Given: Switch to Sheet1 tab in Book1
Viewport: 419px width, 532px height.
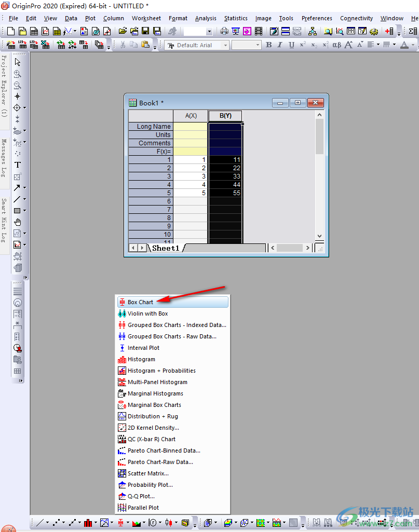Looking at the screenshot, I should (166, 248).
